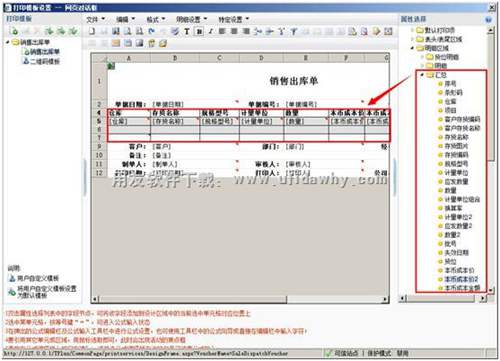Select the 本币成本价2 field
500x361 pixels.
click(461, 279)
